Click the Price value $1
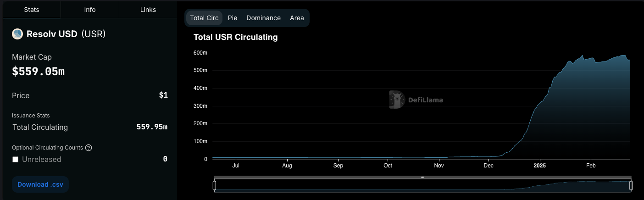 [x=163, y=95]
